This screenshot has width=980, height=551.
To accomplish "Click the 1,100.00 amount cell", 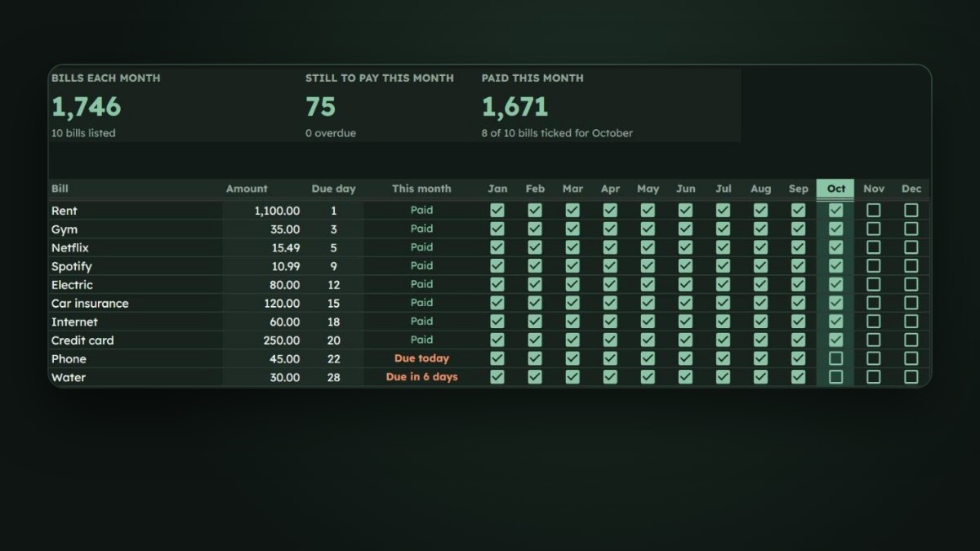I will 263,211.
